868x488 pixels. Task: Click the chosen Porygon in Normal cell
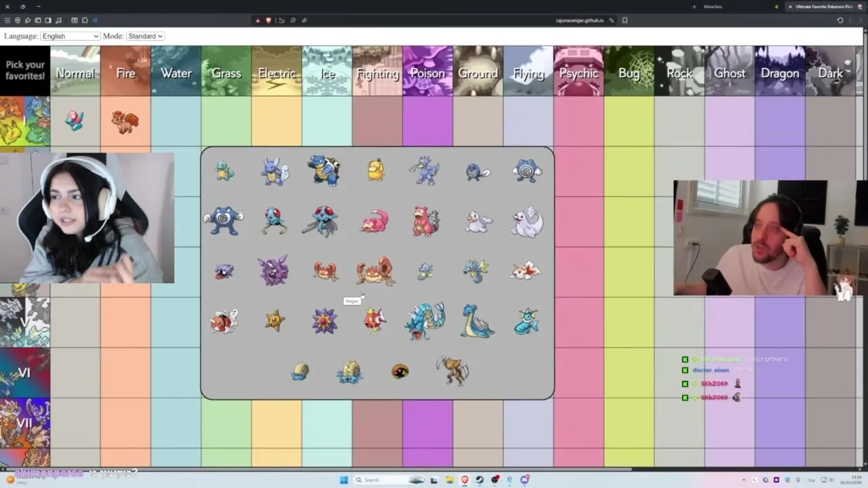coord(75,121)
